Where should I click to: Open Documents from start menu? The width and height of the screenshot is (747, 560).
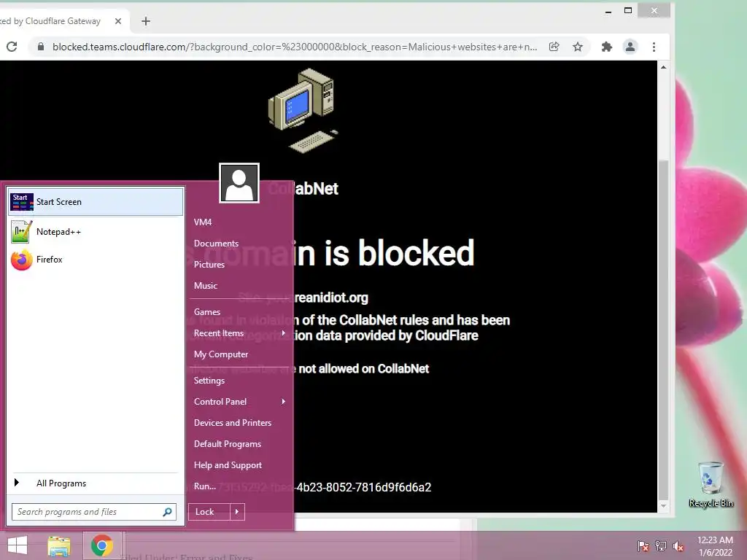point(216,244)
